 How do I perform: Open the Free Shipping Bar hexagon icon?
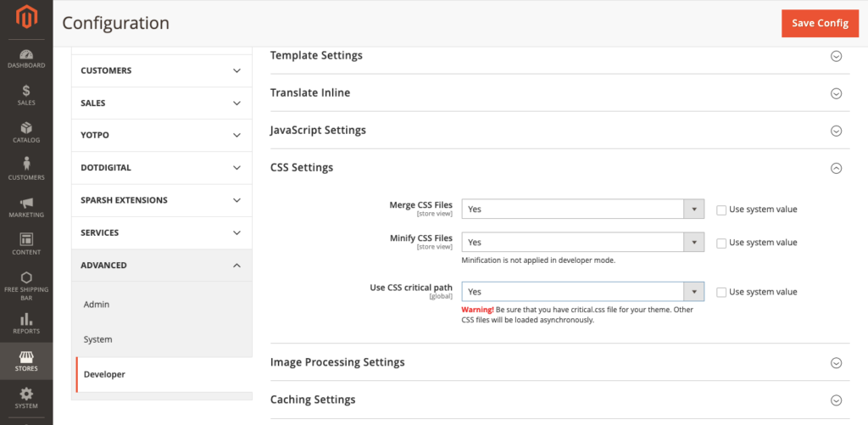26,277
